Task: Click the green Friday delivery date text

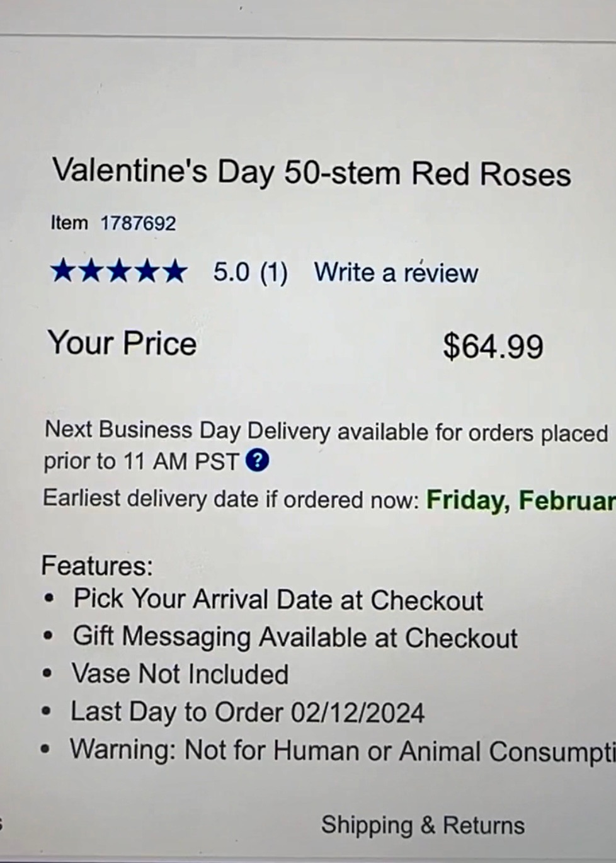Action: coord(520,500)
